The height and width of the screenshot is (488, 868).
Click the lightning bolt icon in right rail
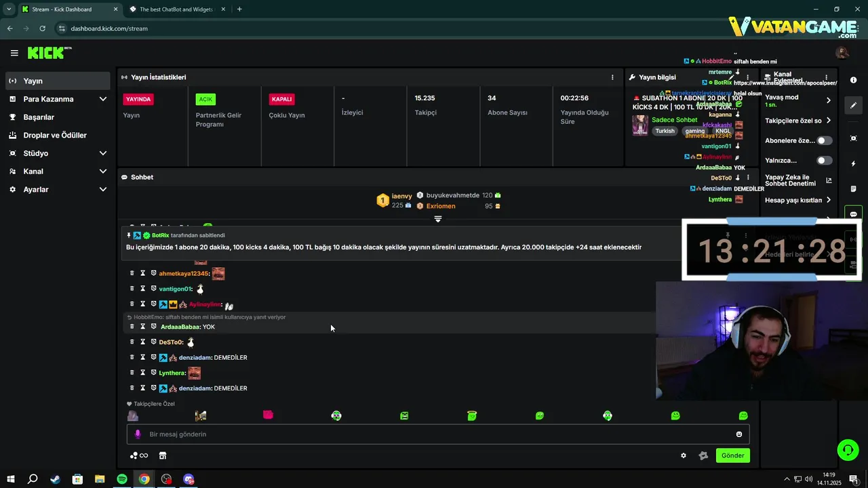click(853, 163)
